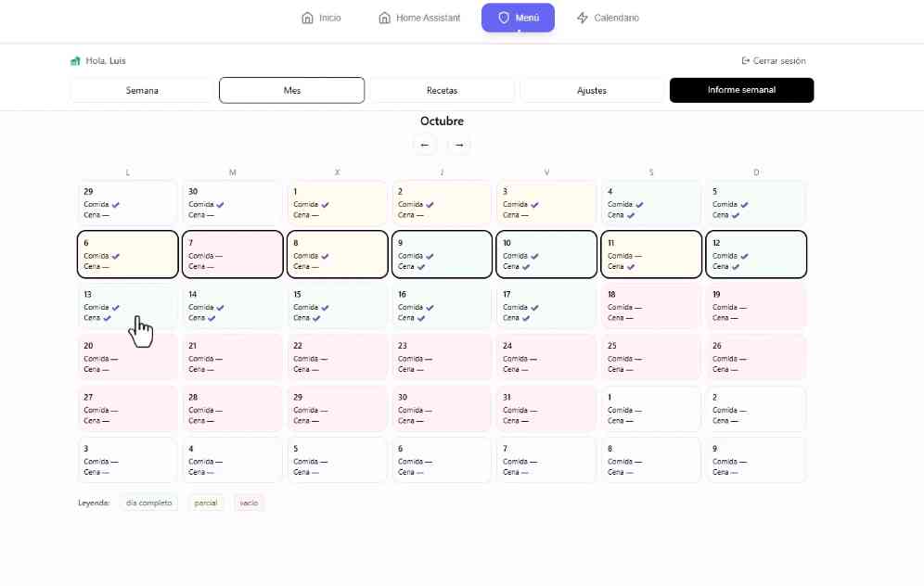
Task: Toggle Cena checkmark on October 16
Action: [x=421, y=318]
